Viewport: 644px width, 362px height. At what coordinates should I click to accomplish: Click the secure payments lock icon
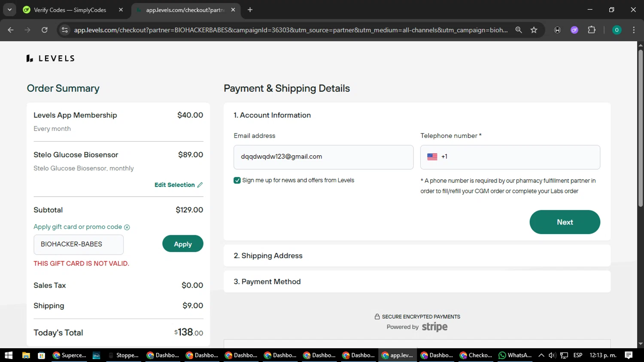coord(377,316)
